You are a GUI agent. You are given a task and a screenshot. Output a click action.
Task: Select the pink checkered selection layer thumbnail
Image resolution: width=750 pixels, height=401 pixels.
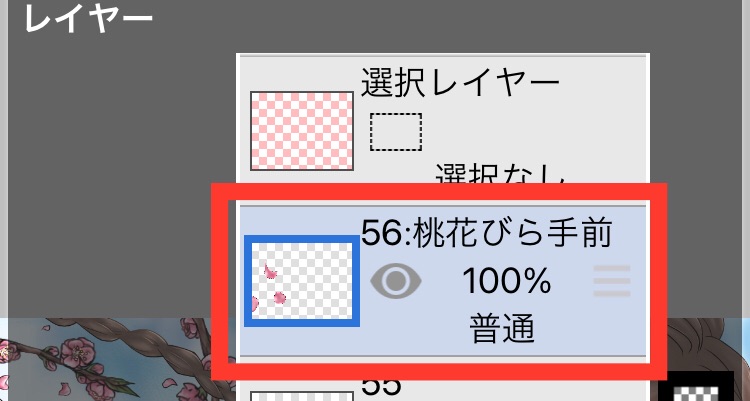tap(302, 131)
